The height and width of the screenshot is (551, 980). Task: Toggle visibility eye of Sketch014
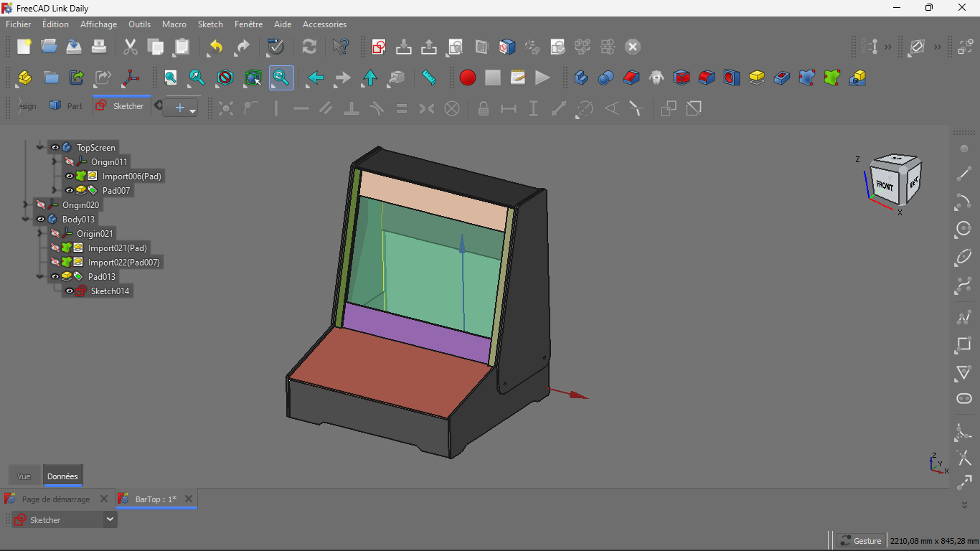tap(70, 291)
